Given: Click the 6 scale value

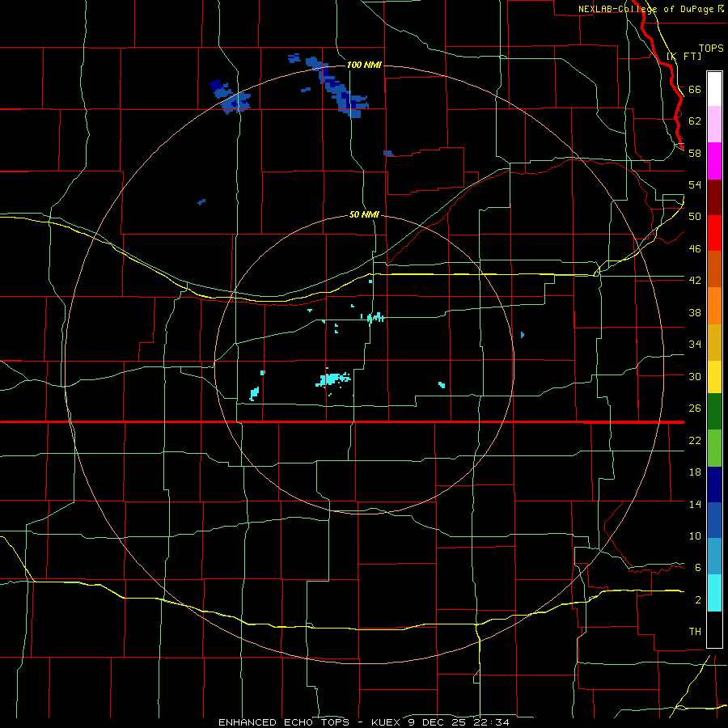Looking at the screenshot, I should click(x=698, y=568).
